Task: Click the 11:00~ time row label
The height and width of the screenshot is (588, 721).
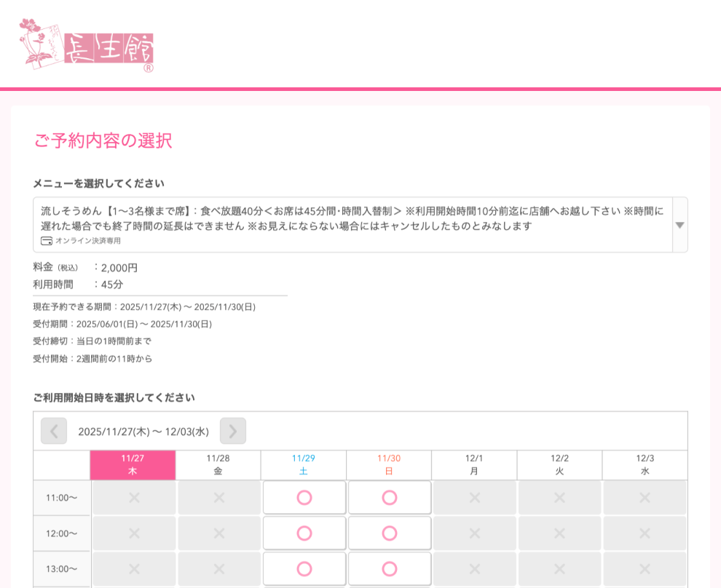Action: click(62, 498)
